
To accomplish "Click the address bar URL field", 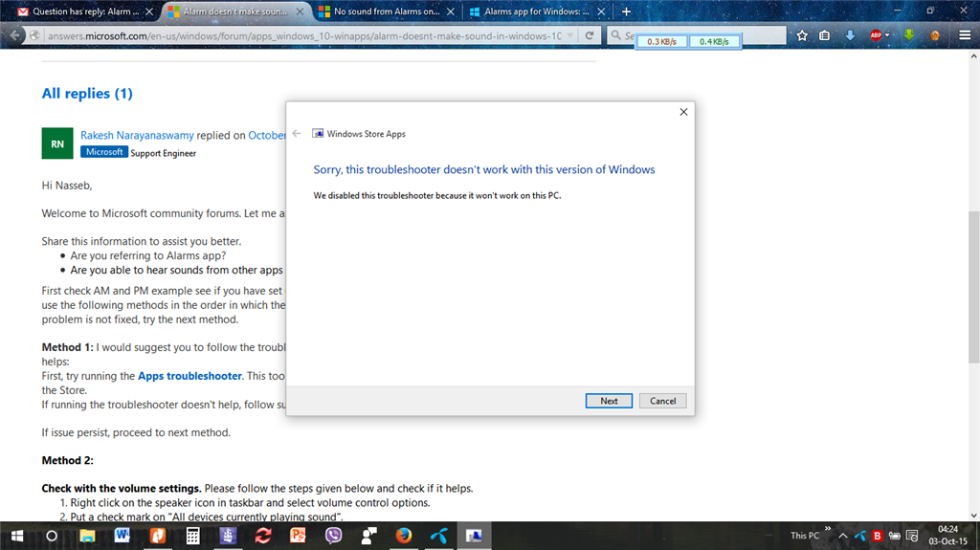I will [x=304, y=35].
